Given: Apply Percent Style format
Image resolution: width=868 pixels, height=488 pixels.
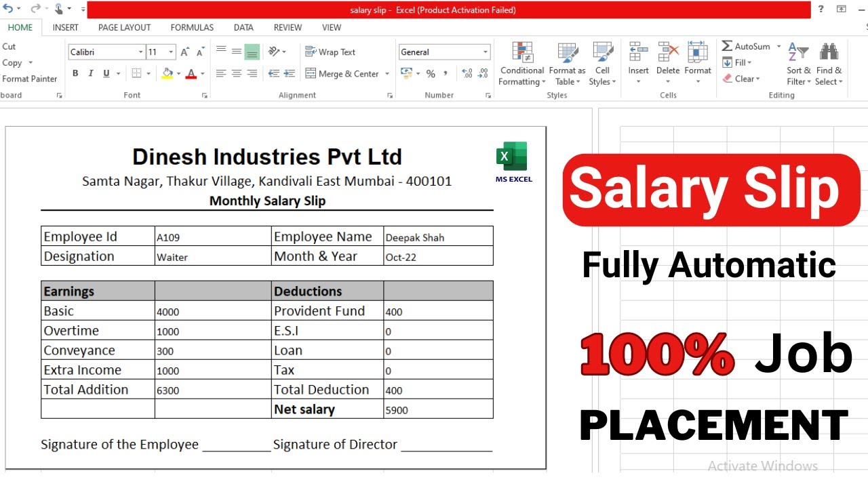Looking at the screenshot, I should pos(431,73).
